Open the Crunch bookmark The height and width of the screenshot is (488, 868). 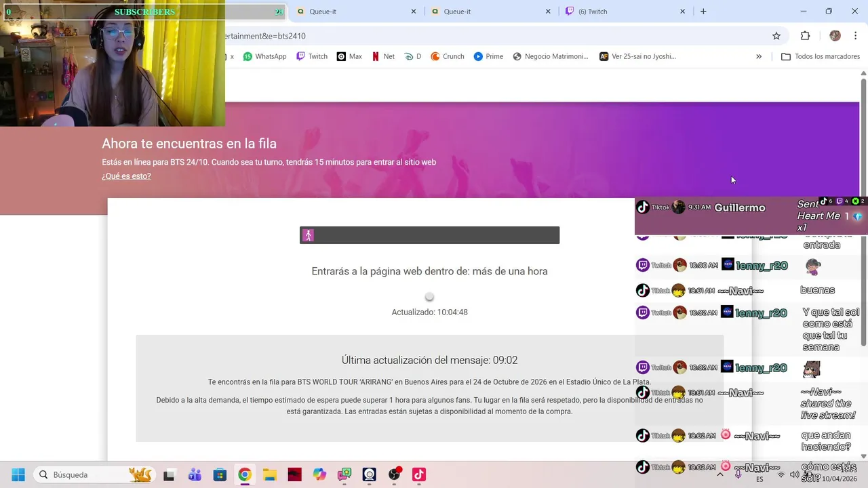tap(448, 56)
